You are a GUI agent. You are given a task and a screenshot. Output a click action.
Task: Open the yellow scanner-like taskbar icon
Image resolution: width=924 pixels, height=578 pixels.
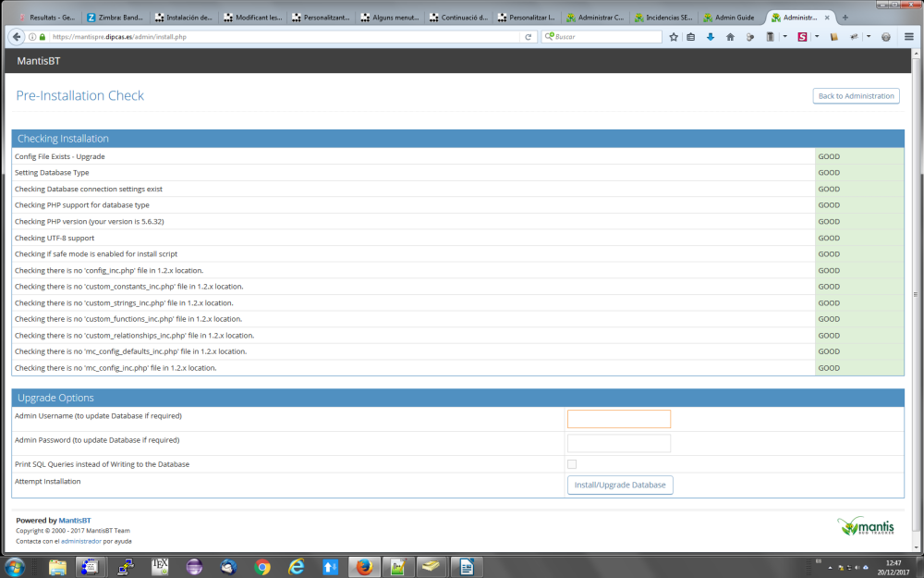coord(432,567)
